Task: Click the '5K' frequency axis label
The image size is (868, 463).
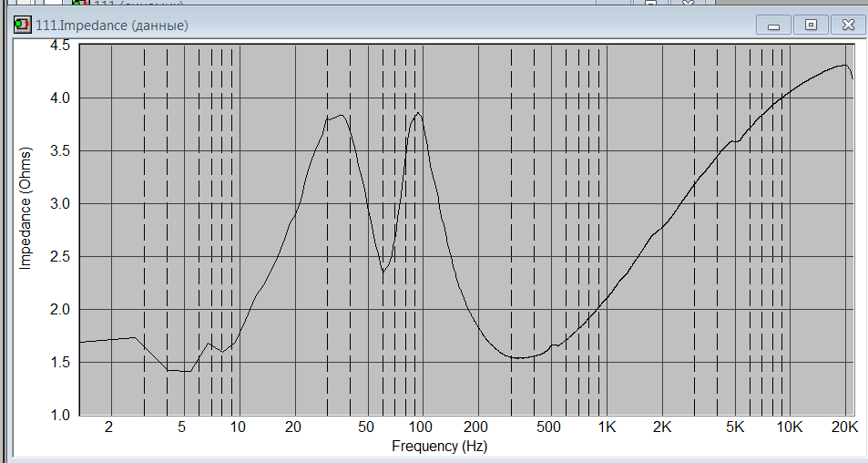Action: [735, 427]
